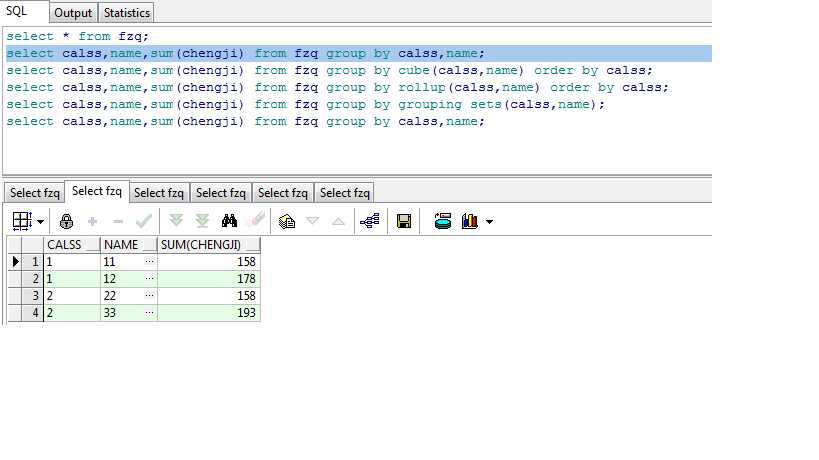Open NAME cell ellipsis in row 1
The height and width of the screenshot is (460, 819).
(150, 261)
